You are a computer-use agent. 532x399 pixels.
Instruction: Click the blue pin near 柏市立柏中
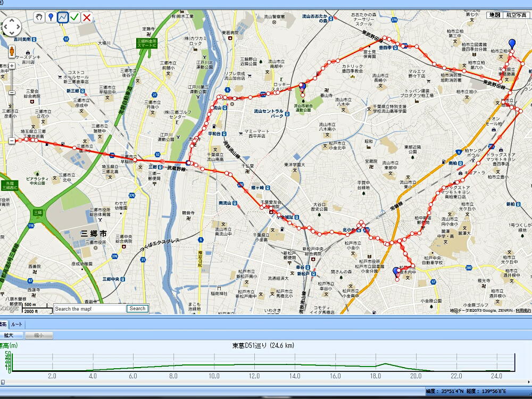click(x=512, y=44)
